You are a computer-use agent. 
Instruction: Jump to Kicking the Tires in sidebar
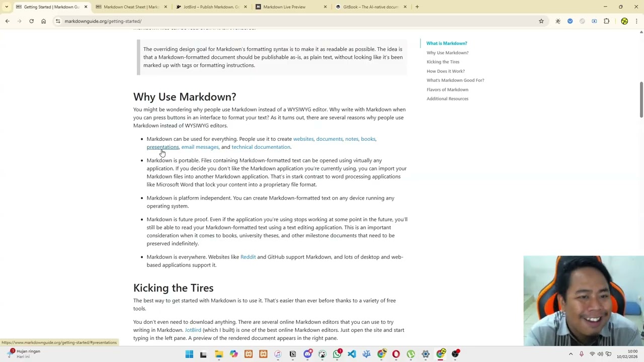[443, 62]
